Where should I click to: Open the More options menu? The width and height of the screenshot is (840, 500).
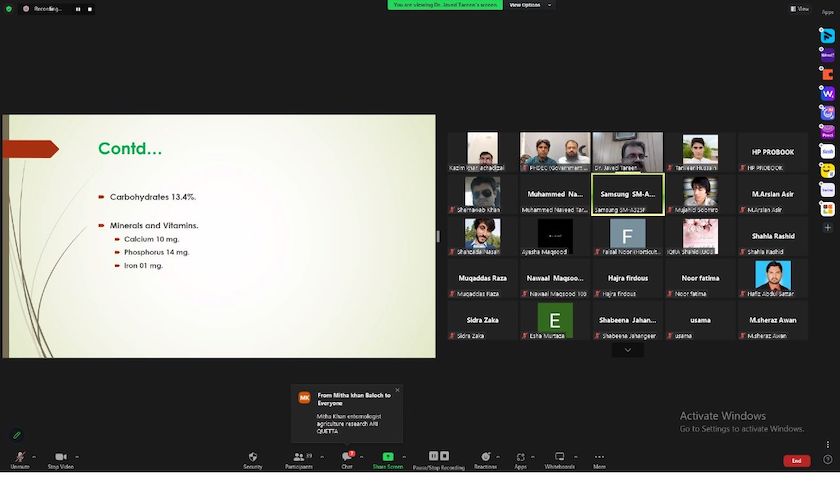[x=599, y=458]
